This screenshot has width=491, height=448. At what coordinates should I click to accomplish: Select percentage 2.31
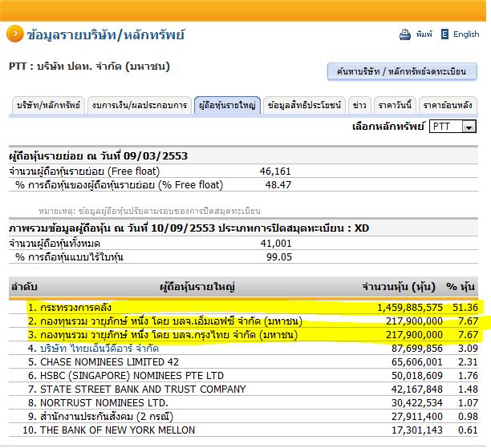click(x=469, y=362)
